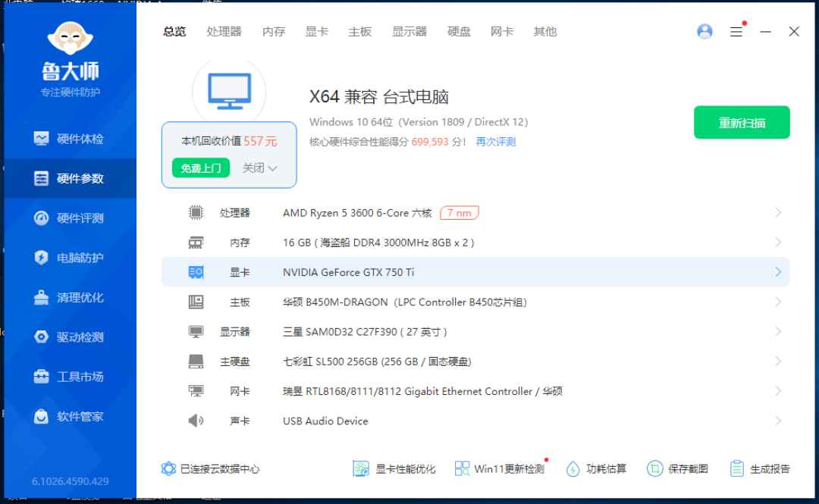819x504 pixels.
Task: Open 硬件评测 in the sidebar
Action: (70, 218)
